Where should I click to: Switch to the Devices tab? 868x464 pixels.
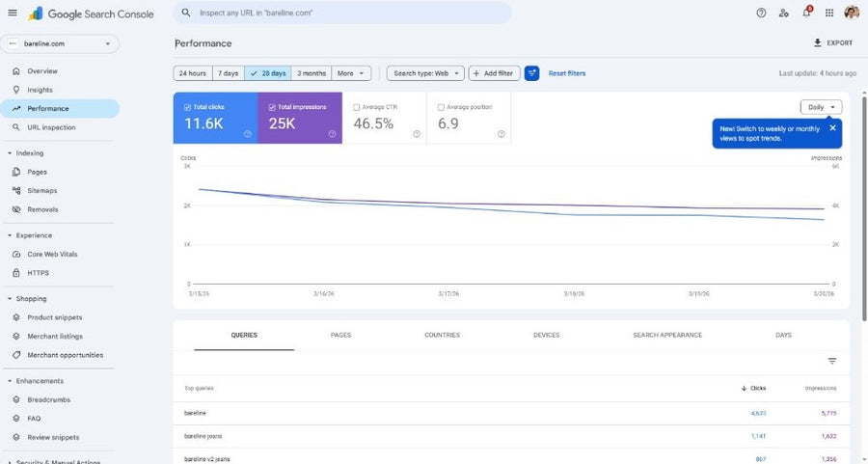coord(547,335)
